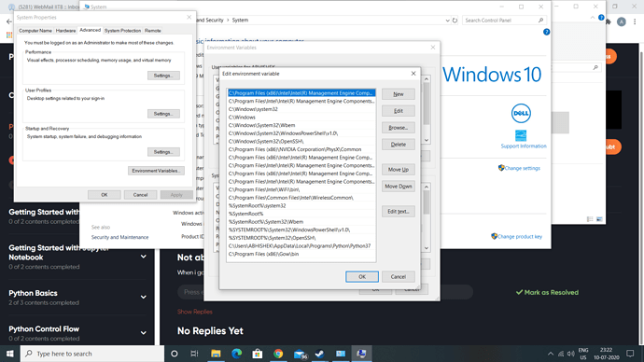The image size is (644, 362).
Task: Select the NVIDIA Corporation PhysX Common path
Action: tap(301, 149)
